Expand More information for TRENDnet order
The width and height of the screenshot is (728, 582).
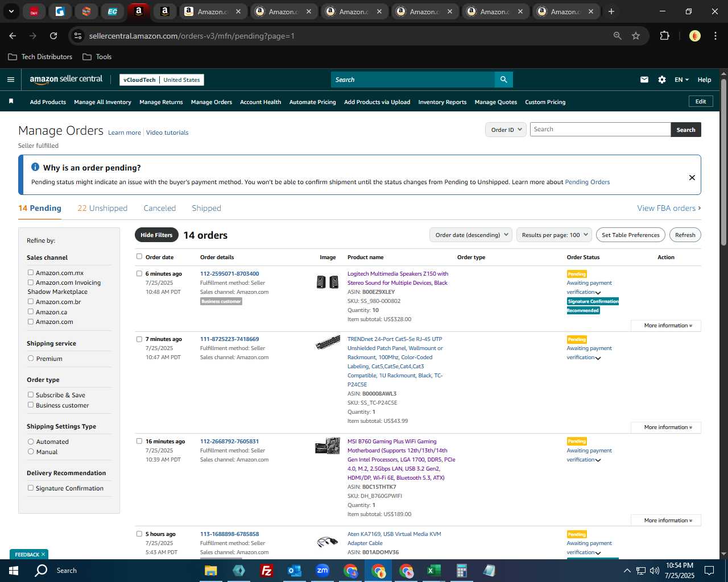(666, 427)
